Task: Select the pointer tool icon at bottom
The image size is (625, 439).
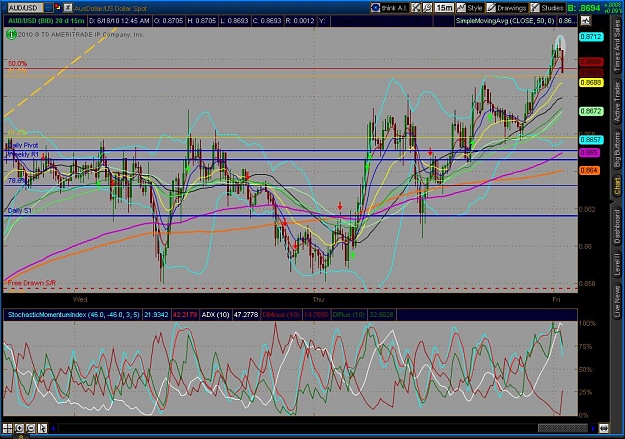Action: point(42,428)
